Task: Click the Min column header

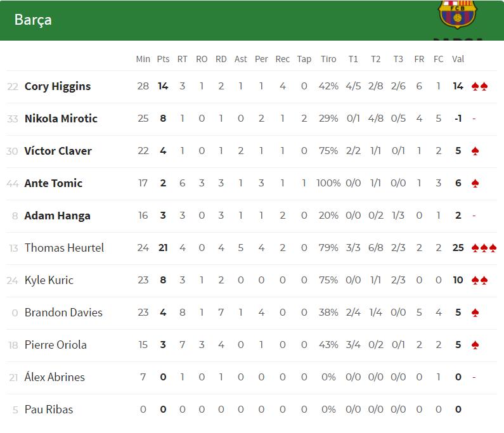Action: tap(143, 59)
